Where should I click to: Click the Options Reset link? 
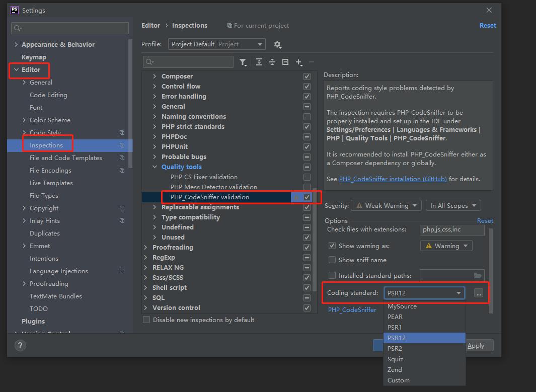point(485,221)
